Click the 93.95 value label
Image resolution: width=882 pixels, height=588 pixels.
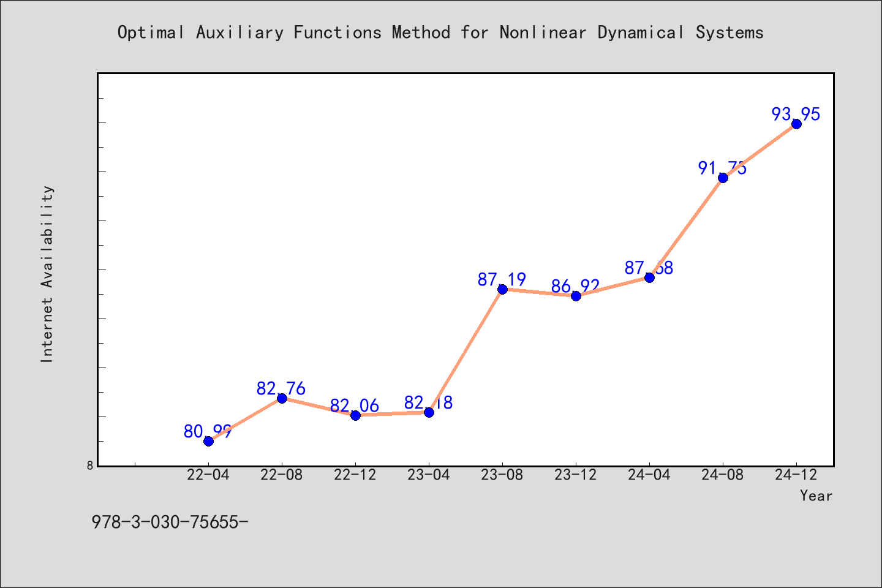click(x=796, y=115)
